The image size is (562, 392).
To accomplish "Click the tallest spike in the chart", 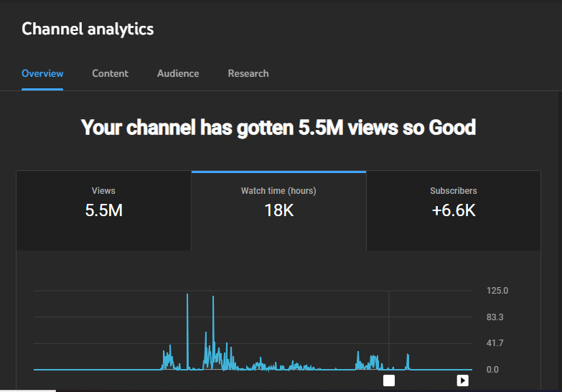I will point(187,332).
